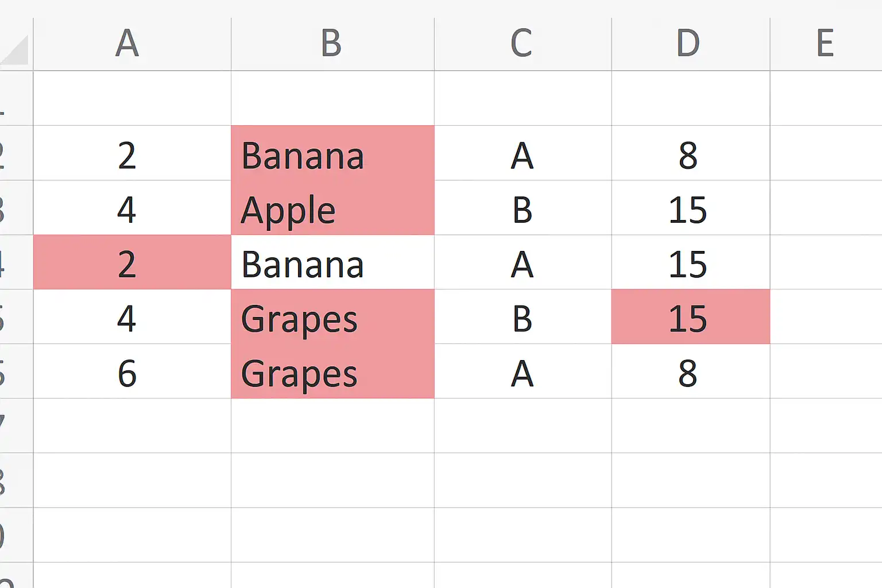Select column E header

point(826,44)
